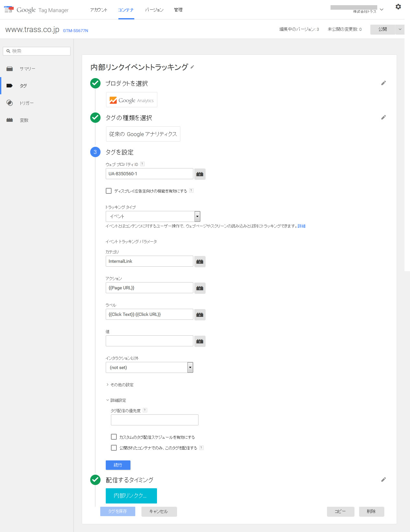Click pencil icon next to tag name title
410x532 pixels.
192,67
